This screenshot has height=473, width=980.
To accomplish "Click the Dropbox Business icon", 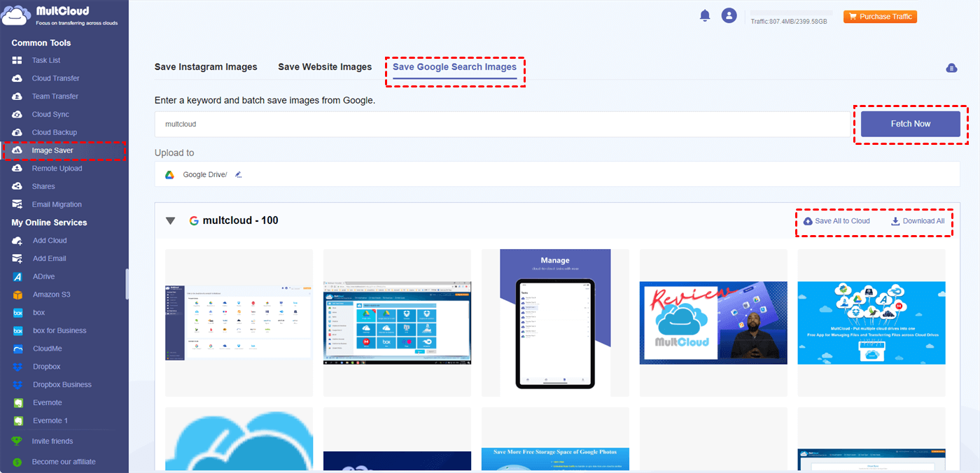I will pos(18,385).
